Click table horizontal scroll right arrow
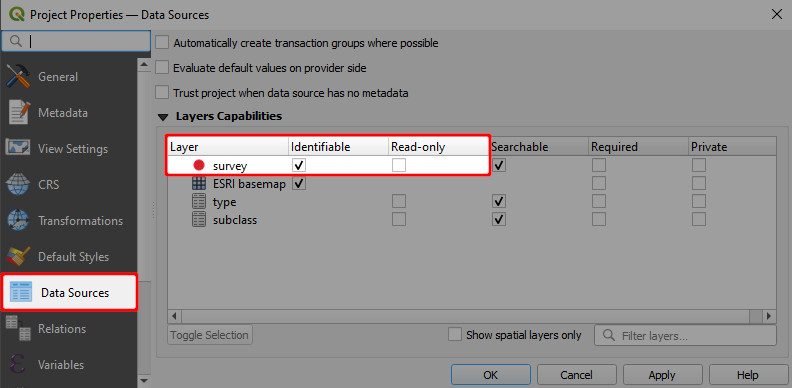Screen dimensions: 792x388 (x=769, y=317)
